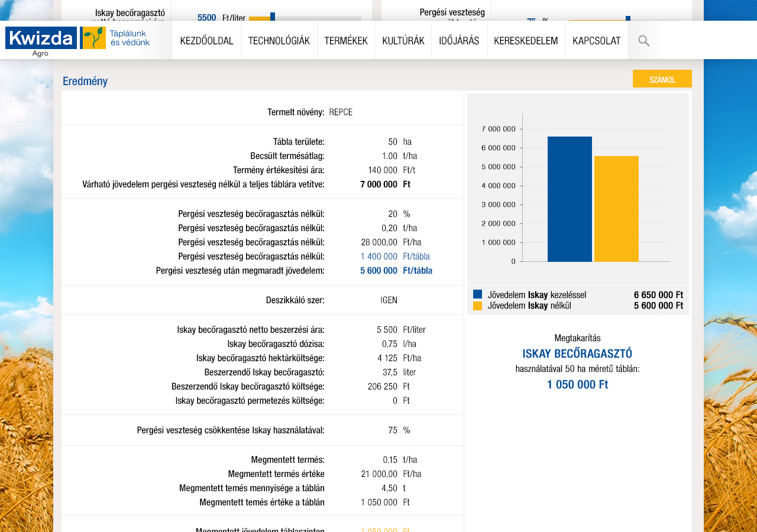
Task: Click the Megmentett termés értéke label
Action: 276,474
